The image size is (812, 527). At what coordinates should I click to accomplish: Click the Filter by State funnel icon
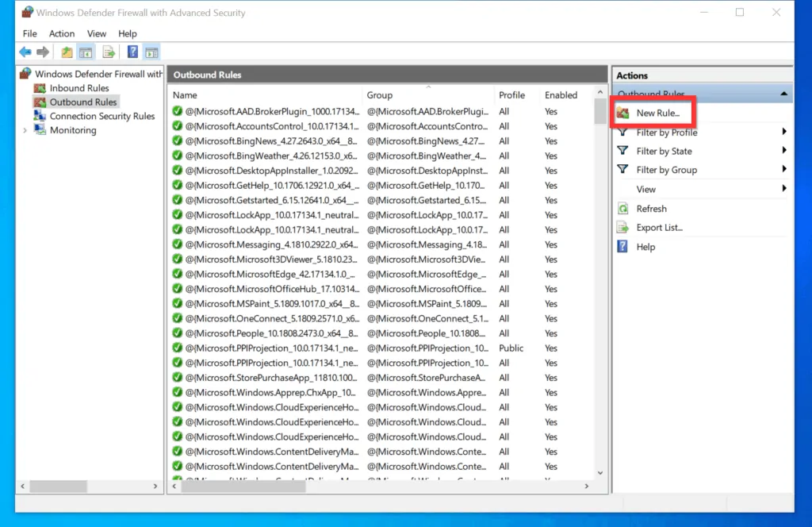coord(622,151)
